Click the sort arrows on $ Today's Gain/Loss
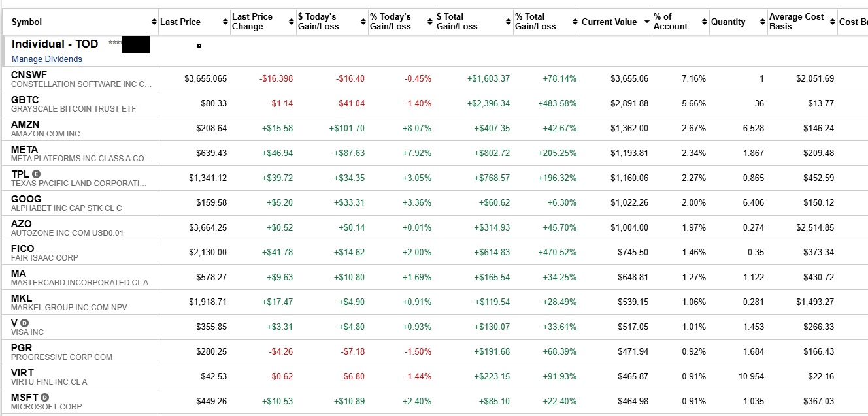The image size is (868, 416). click(x=363, y=22)
